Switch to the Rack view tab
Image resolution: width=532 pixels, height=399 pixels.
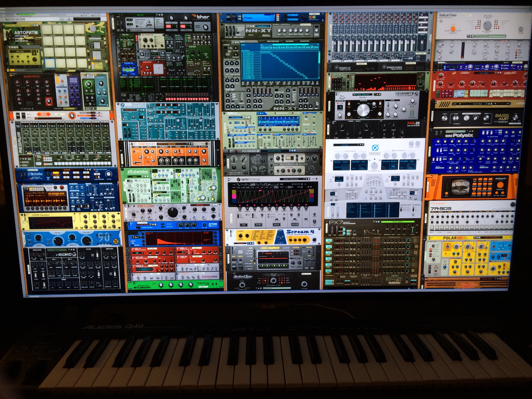[x=2, y=11]
